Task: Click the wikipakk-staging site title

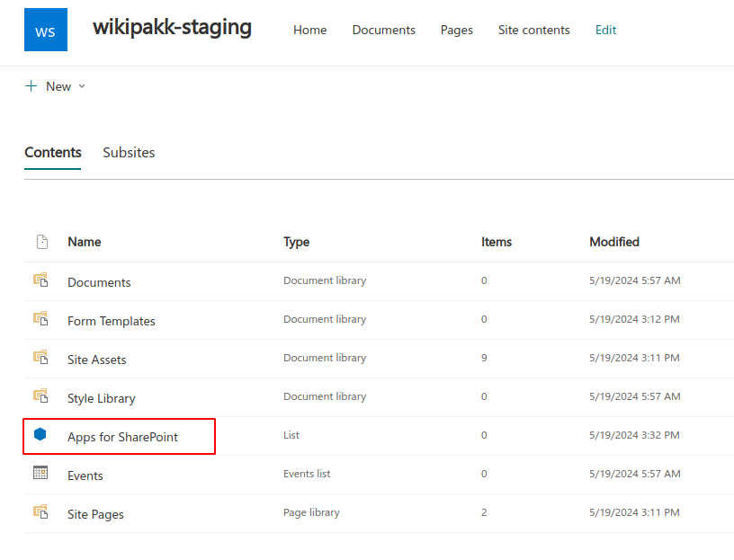Action: click(x=173, y=27)
